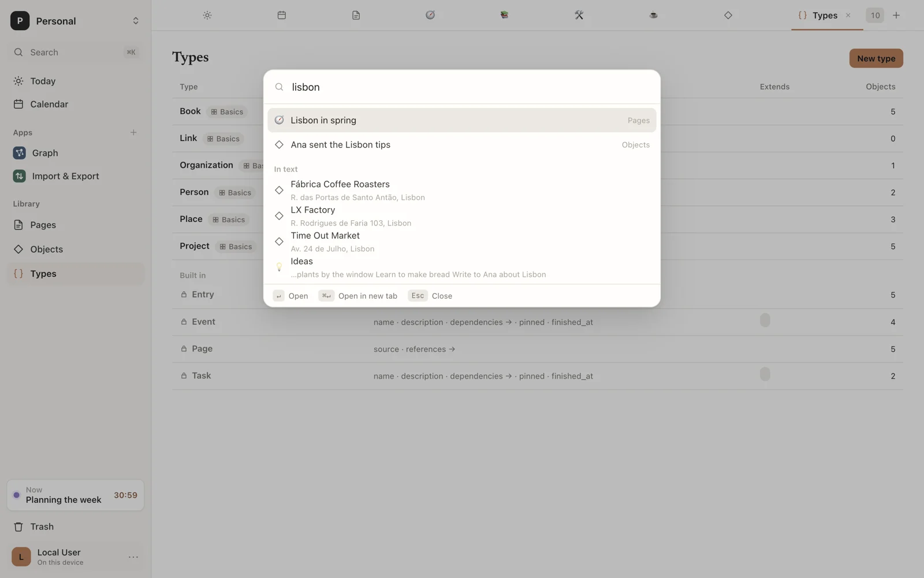Click the diamond object icon tab
Screen dimensions: 924x578
point(728,15)
